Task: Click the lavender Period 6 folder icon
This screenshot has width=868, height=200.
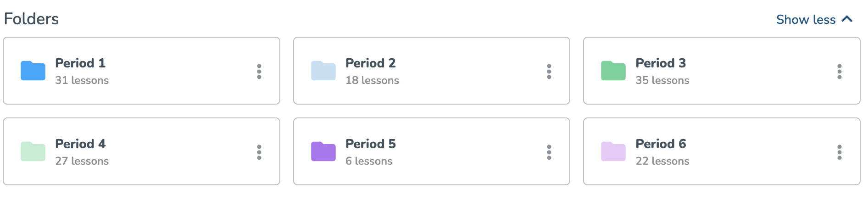Action: (613, 151)
